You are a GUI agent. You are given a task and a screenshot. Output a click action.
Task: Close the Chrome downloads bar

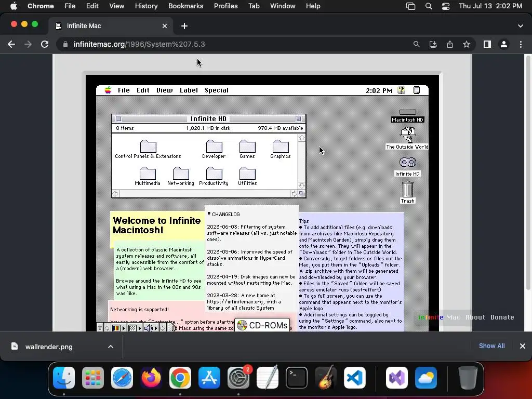(x=523, y=346)
